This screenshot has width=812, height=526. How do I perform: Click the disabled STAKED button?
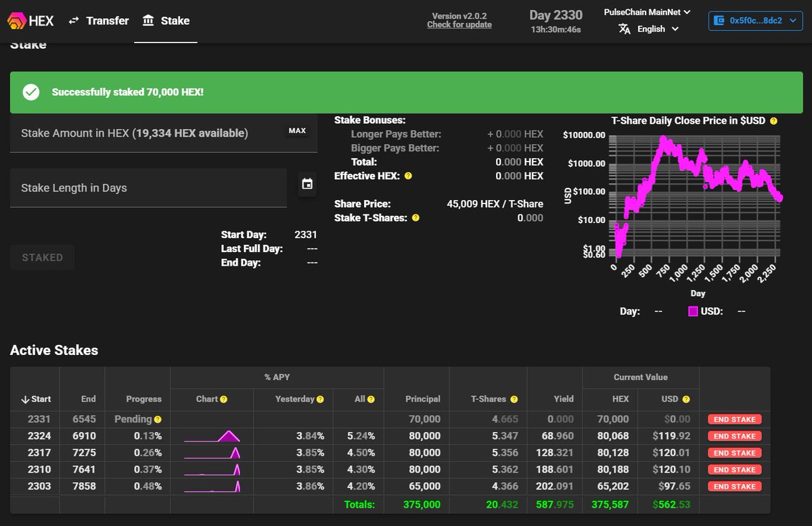coord(42,258)
